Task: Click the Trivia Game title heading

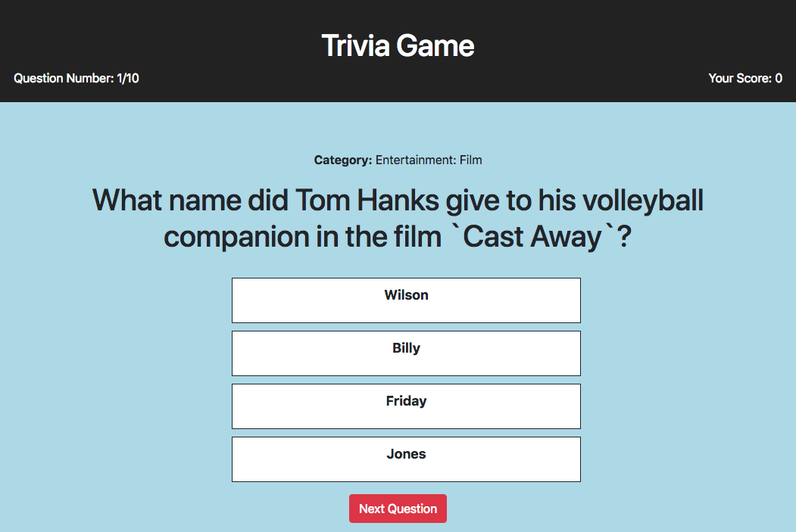Action: tap(398, 45)
